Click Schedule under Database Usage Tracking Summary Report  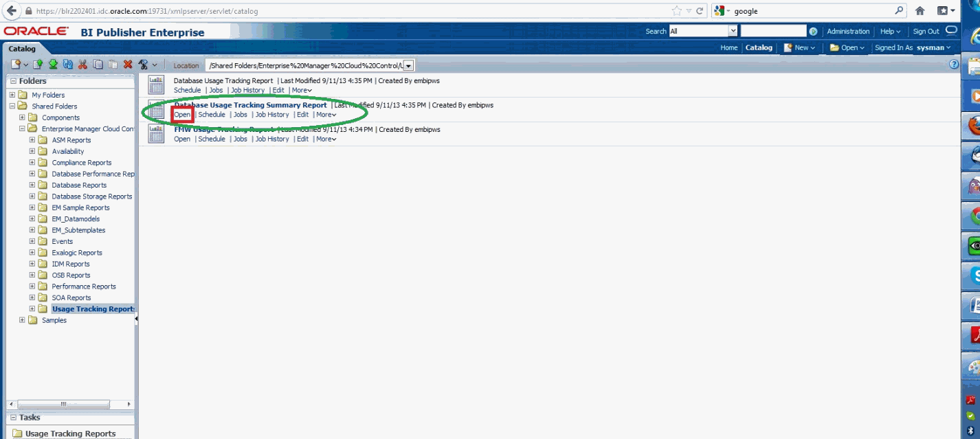[x=212, y=115]
